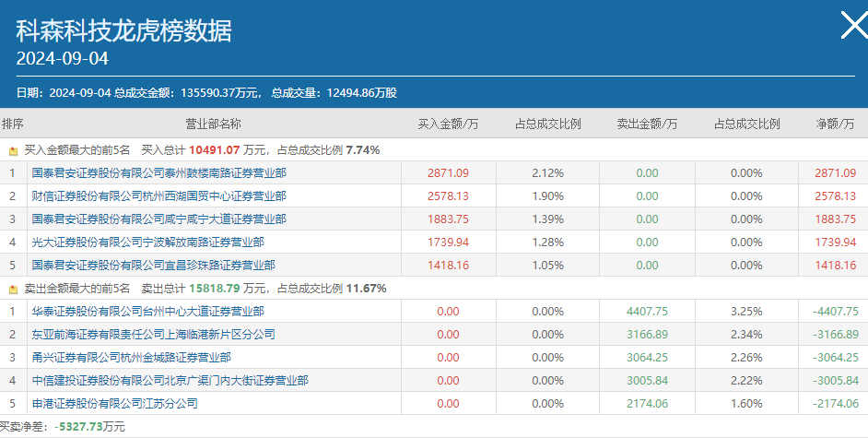Select sell amount cell 3005.84
The image size is (868, 438).
coord(647,381)
